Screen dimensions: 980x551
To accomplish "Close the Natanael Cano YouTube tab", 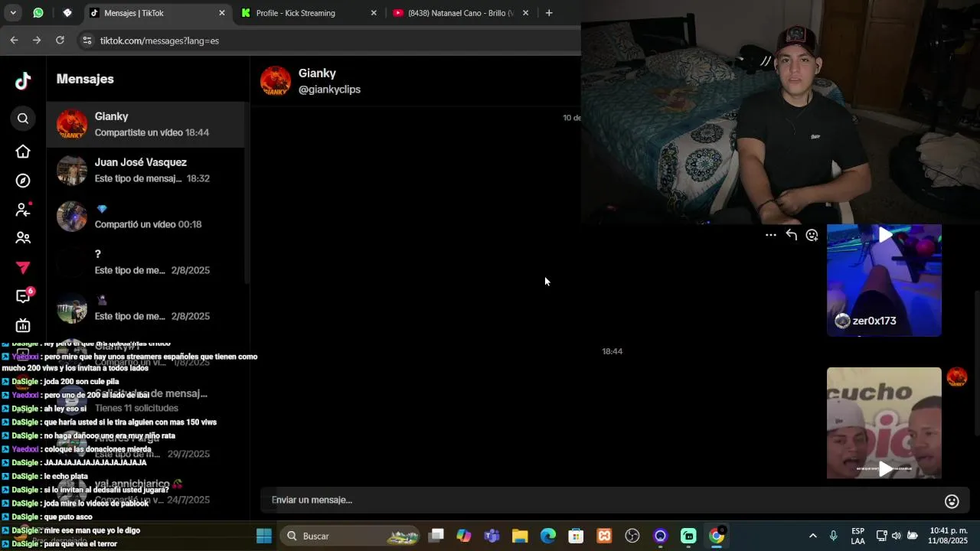I will 525,13.
